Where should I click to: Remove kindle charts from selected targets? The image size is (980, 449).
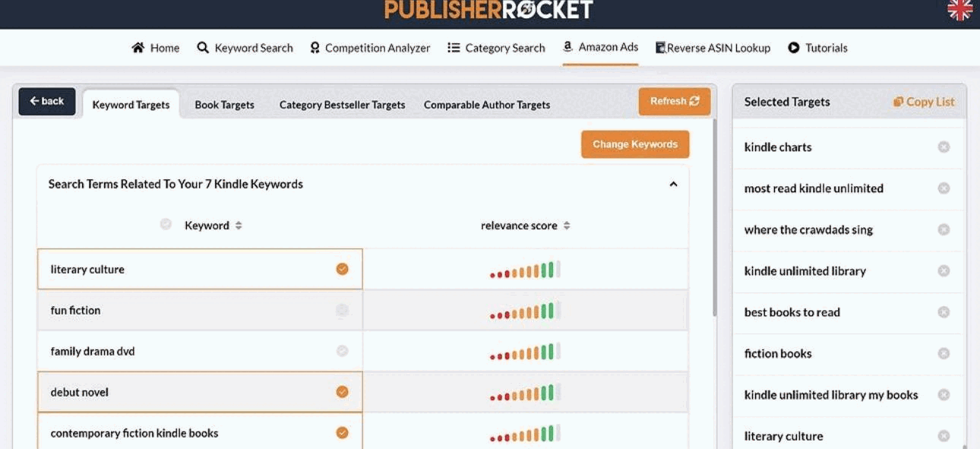(944, 147)
